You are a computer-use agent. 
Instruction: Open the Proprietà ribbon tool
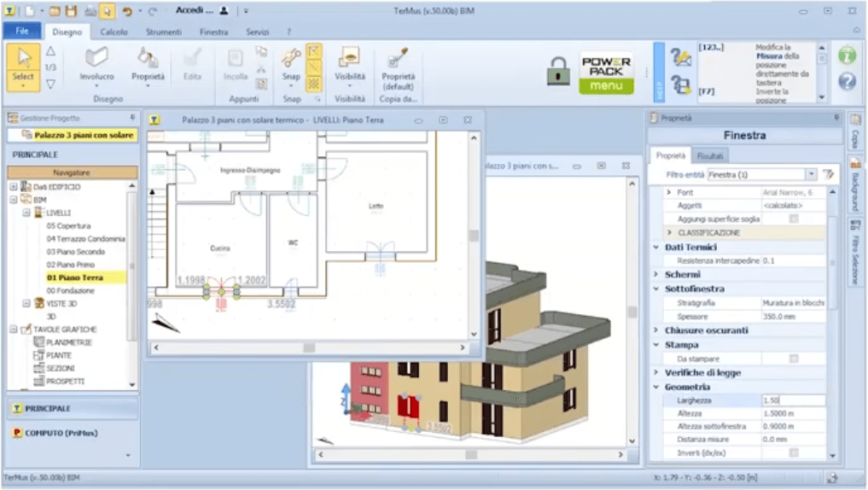(x=148, y=59)
